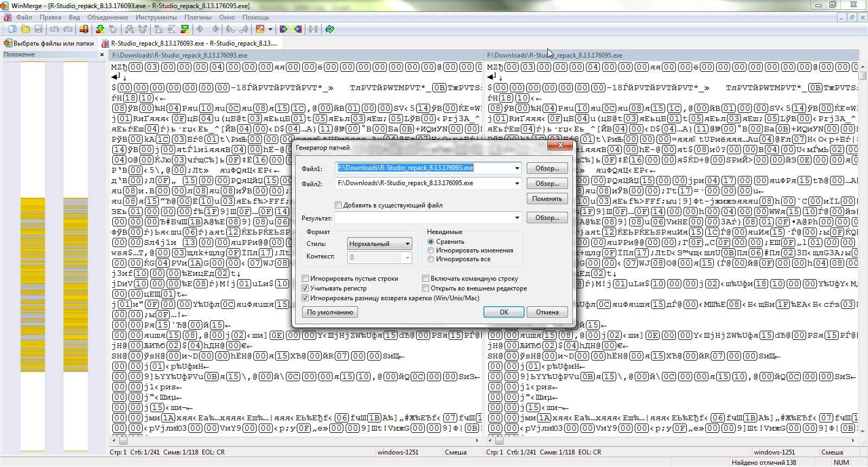Click the green Refresh arrows icon
The width and height of the screenshot is (868, 467).
329,29
